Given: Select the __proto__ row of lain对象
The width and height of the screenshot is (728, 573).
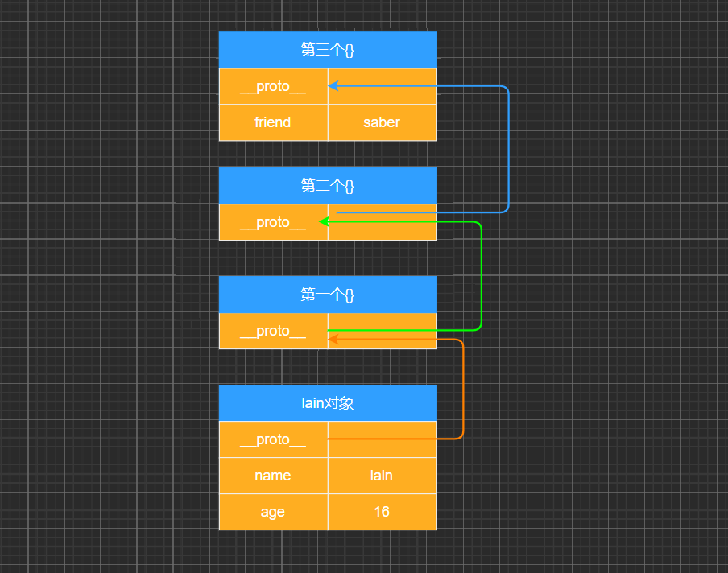Looking at the screenshot, I should (x=273, y=439).
